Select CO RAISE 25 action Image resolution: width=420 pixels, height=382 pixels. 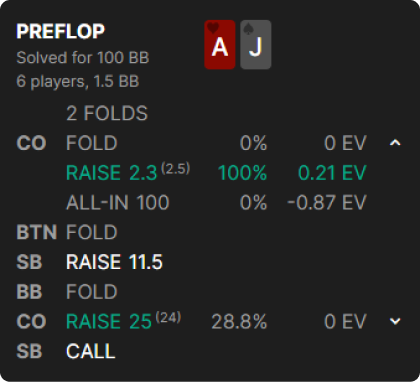tap(124, 321)
